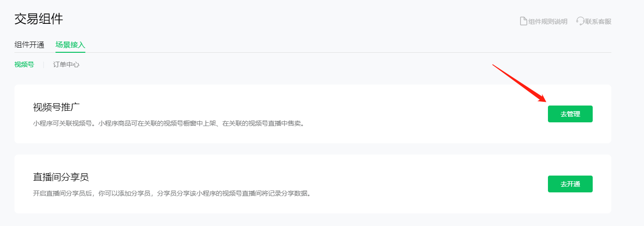The image size is (644, 226).
Task: Click the red arrow annotation
Action: pyautogui.click(x=520, y=83)
